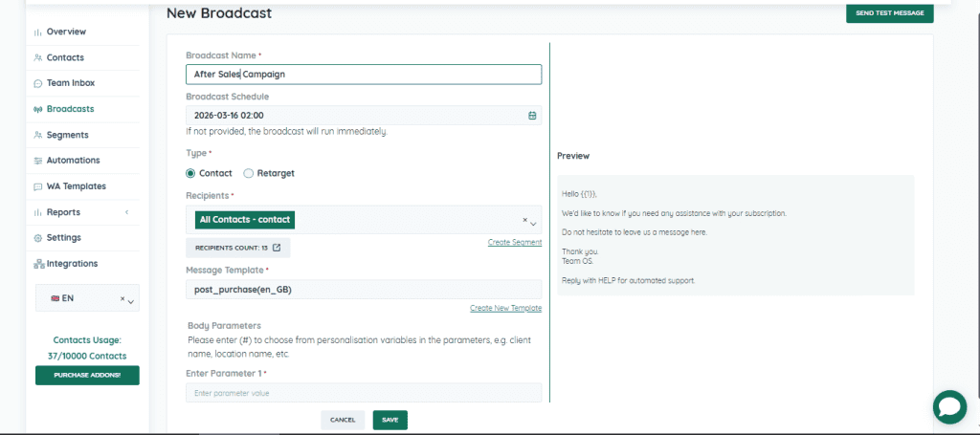This screenshot has width=980, height=435.
Task: Click the Team Inbox chat icon
Action: (x=38, y=84)
